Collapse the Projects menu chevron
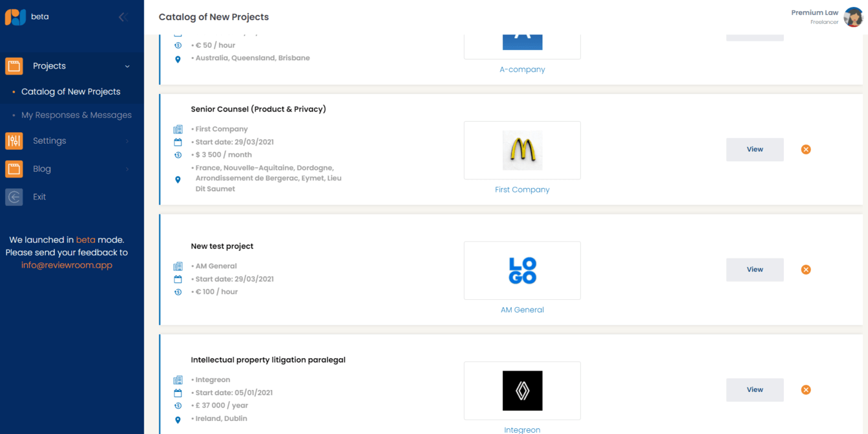868x434 pixels. (x=127, y=66)
